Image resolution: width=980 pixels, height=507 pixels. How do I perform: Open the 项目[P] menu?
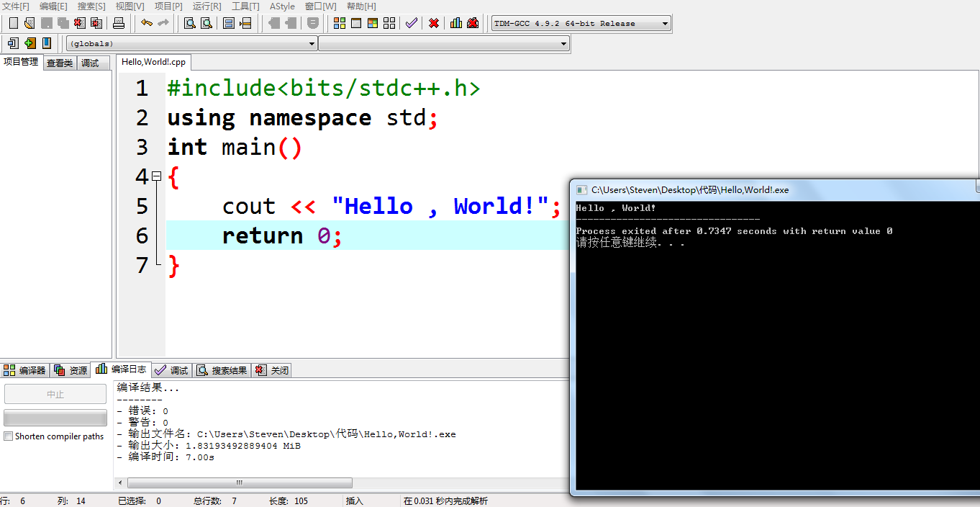click(x=169, y=6)
